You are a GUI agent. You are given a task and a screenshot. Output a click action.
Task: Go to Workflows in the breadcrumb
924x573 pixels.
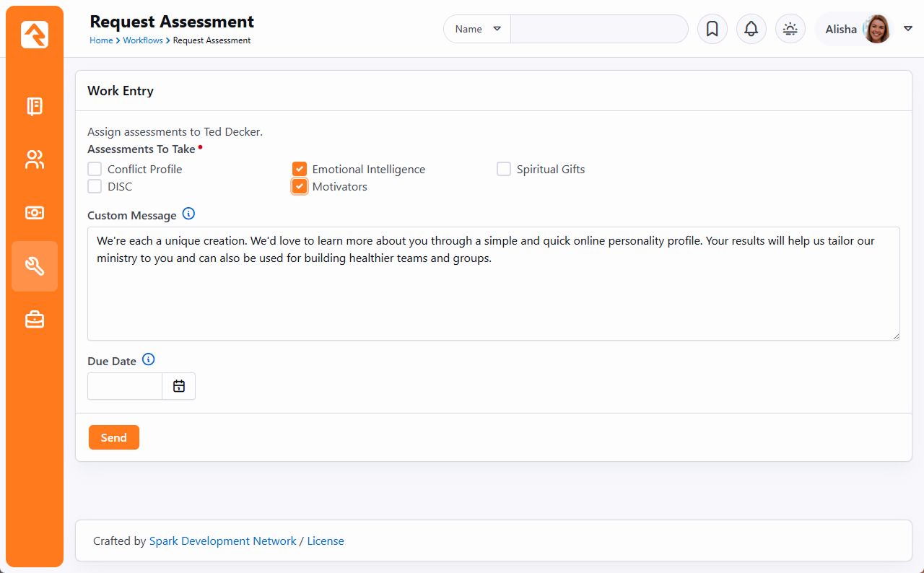point(143,40)
